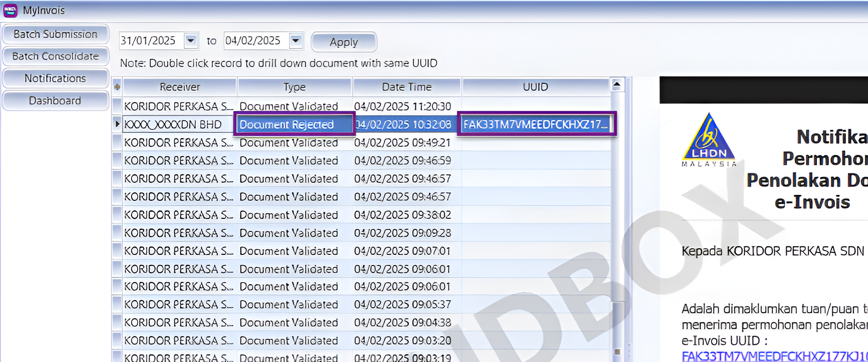
Task: Open the start date dropdown calendar
Action: (191, 41)
